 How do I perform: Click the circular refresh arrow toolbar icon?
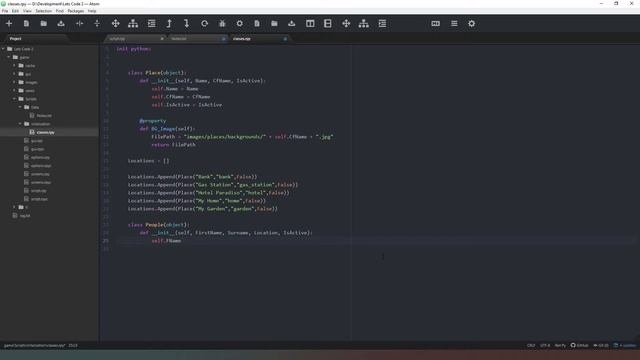[204, 24]
